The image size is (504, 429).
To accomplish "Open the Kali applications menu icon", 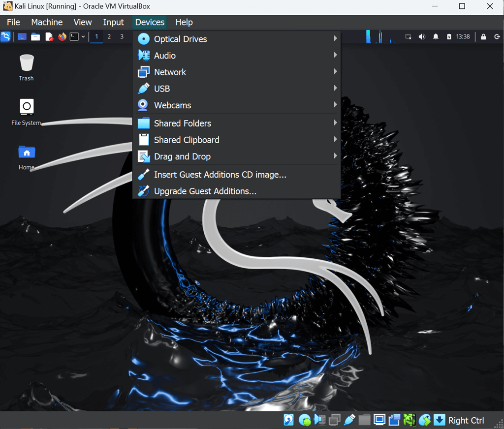I will coord(6,36).
